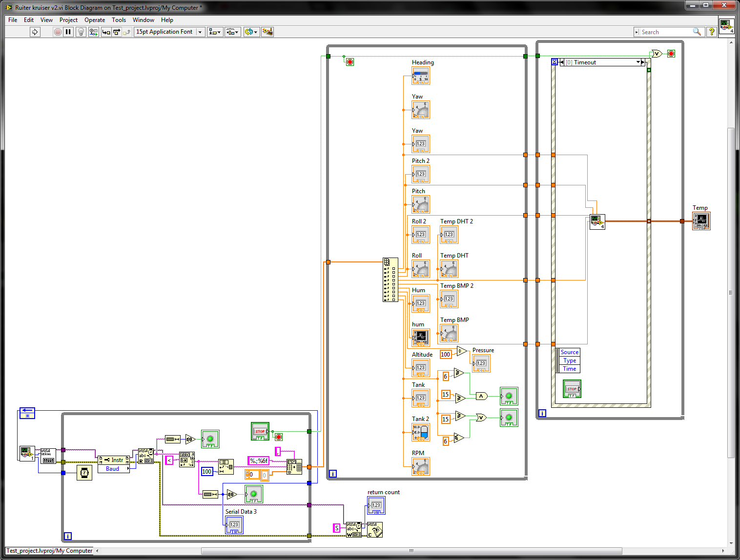Select the Baud property node item
Screen dimensions: 740x560
[113, 469]
